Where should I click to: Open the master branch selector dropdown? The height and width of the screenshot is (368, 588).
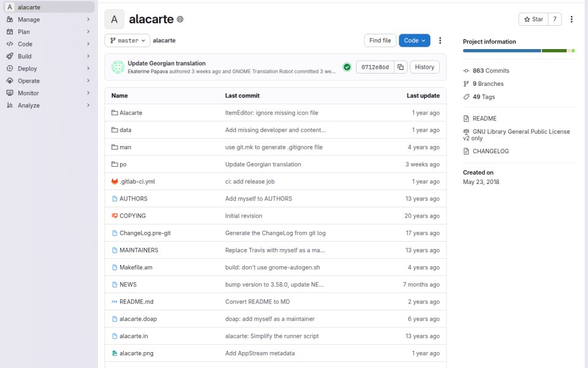(127, 40)
